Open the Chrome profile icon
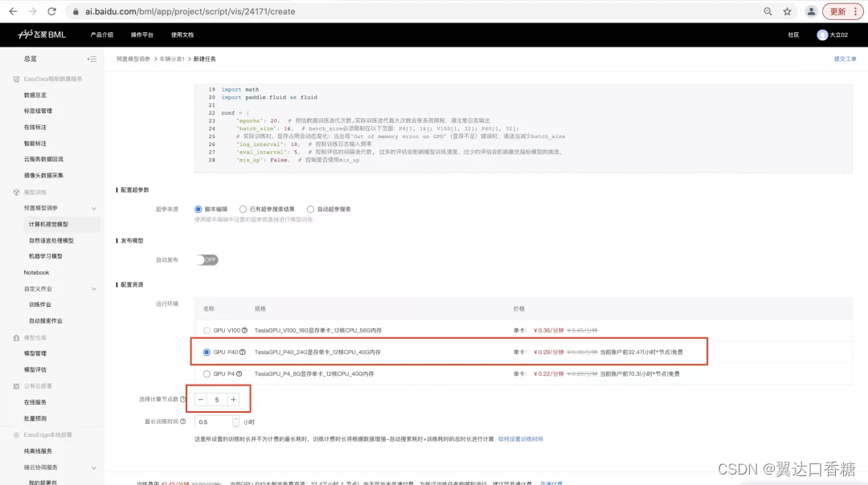 tap(811, 11)
